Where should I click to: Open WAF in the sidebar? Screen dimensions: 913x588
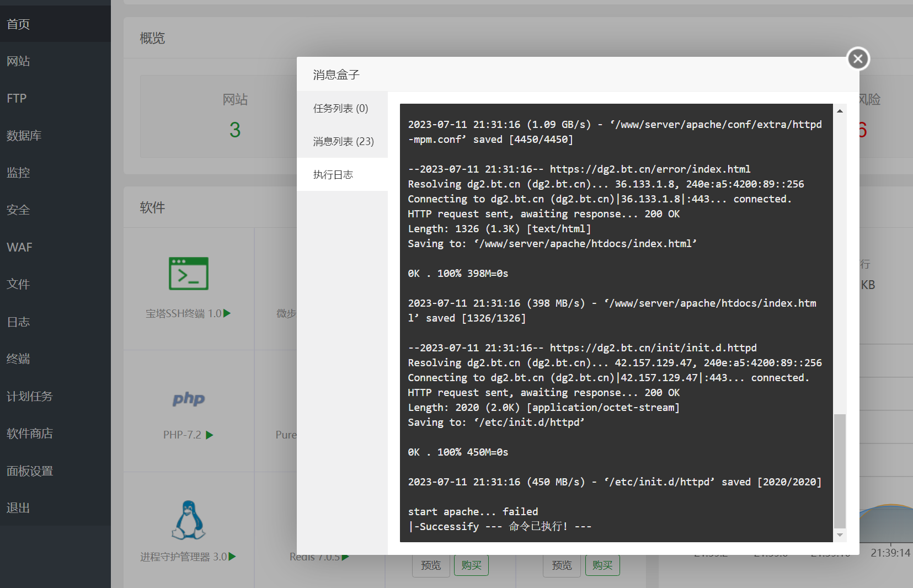(x=55, y=247)
